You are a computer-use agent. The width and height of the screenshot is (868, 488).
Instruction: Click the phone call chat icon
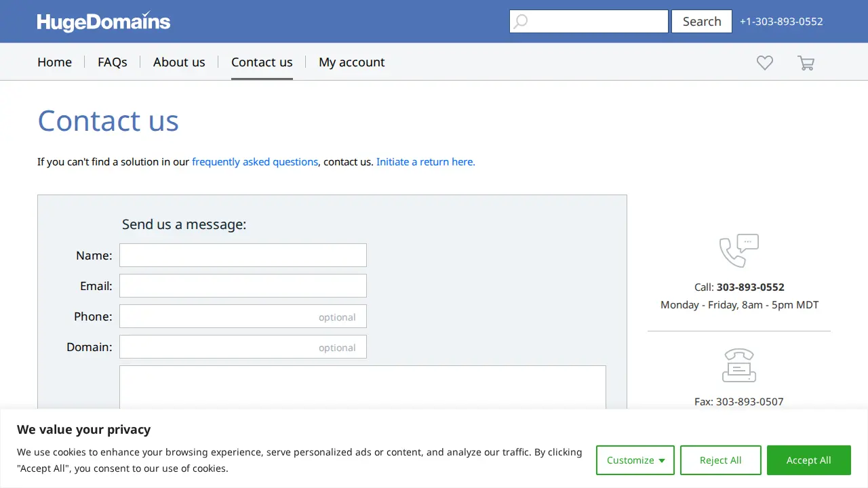[739, 251]
